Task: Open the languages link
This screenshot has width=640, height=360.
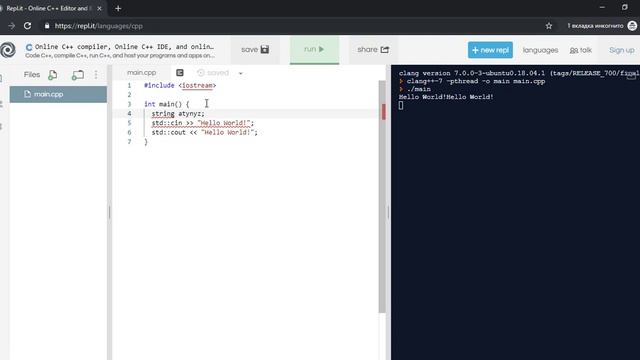Action: (540, 50)
